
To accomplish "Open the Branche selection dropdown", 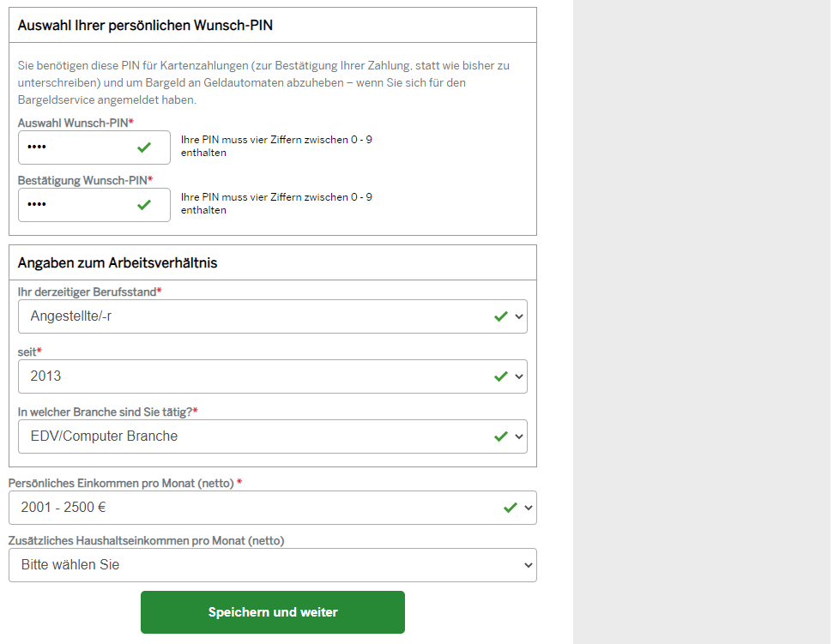I will click(273, 436).
